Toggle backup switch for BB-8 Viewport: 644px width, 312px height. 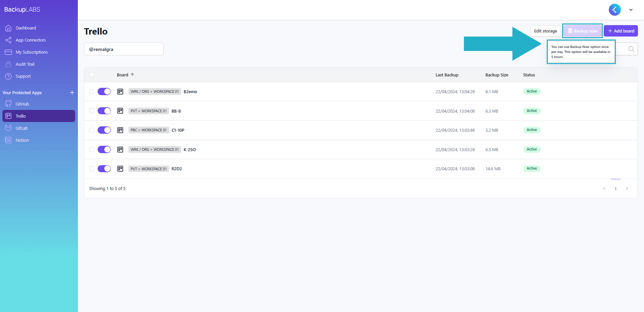click(104, 111)
